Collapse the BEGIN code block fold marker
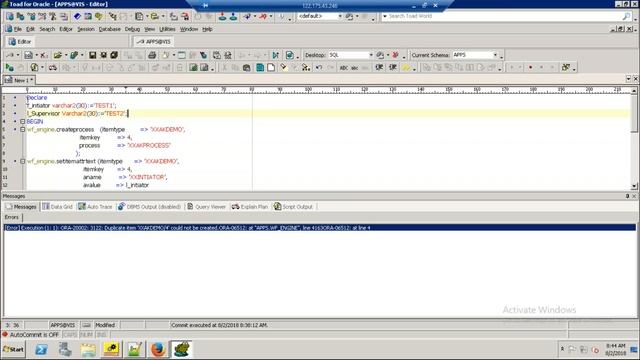The width and height of the screenshot is (640, 360). click(23, 122)
